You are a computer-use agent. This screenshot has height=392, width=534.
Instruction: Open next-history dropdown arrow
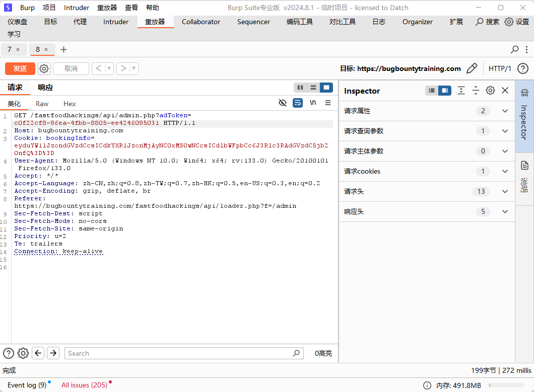pyautogui.click(x=134, y=69)
